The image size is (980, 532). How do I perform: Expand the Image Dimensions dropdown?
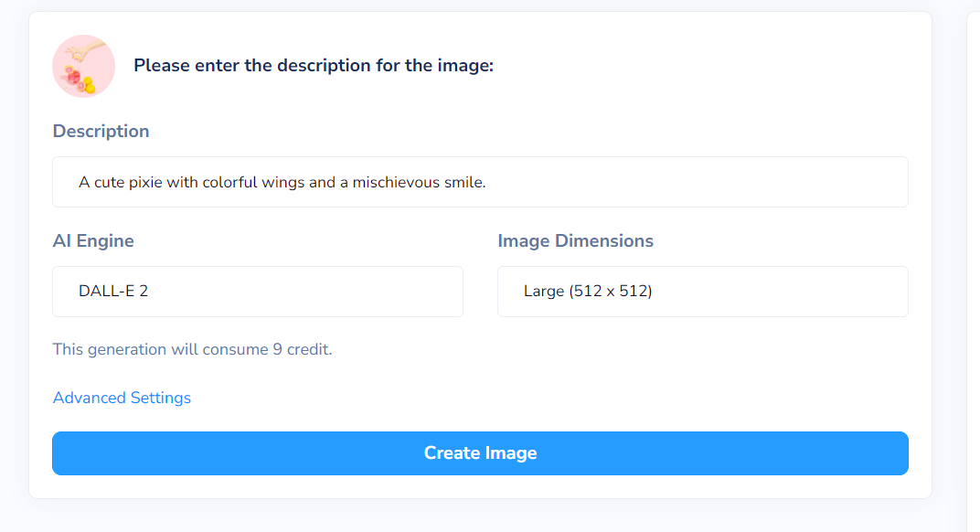click(x=702, y=292)
